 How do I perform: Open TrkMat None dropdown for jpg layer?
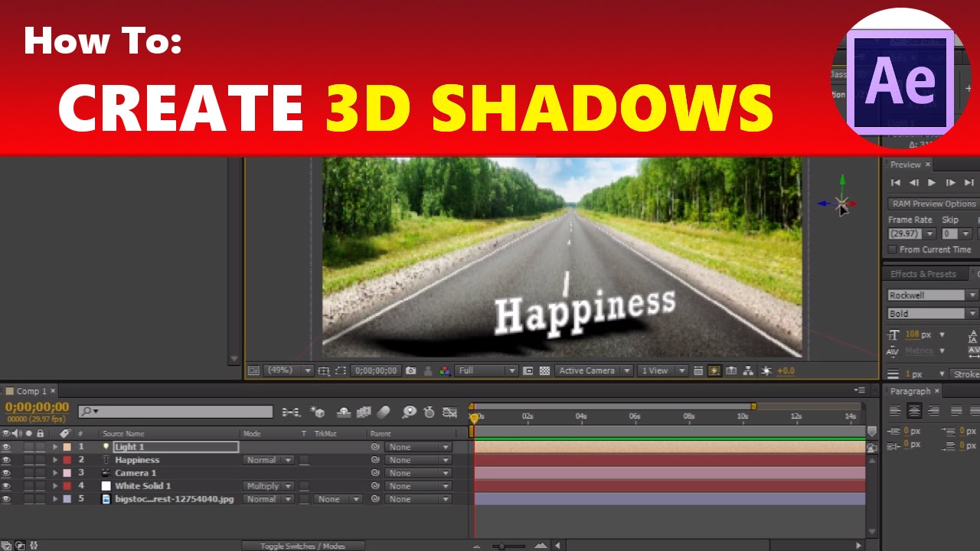337,499
